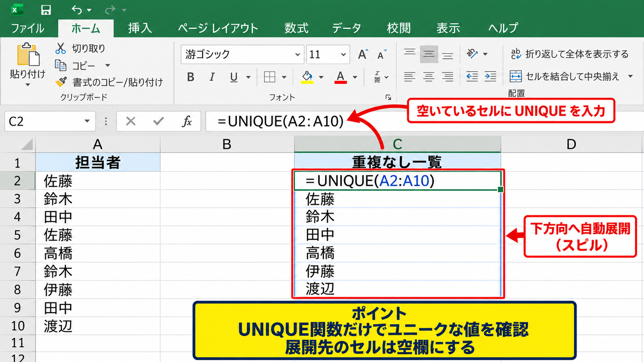The width and height of the screenshot is (644, 362).
Task: Click the increase indent icon
Action: click(490, 77)
